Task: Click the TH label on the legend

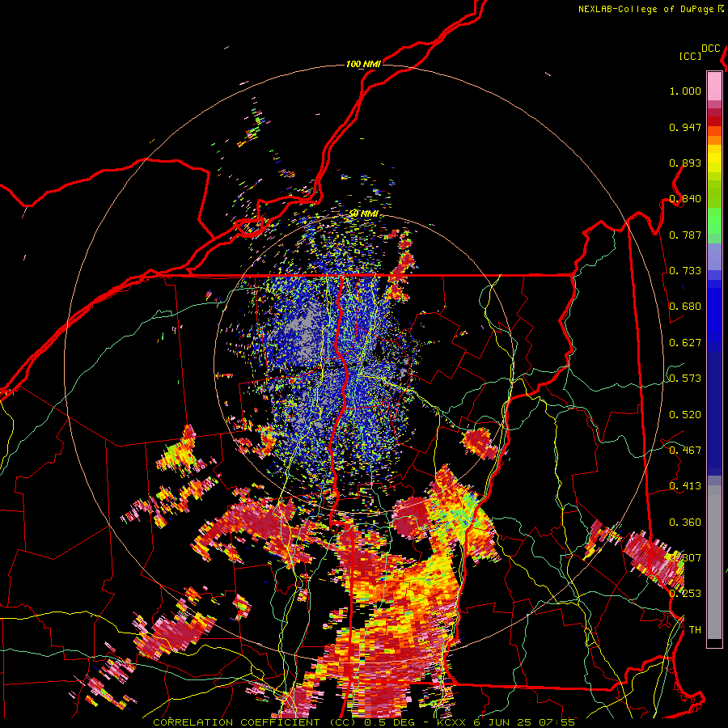Action: [695, 630]
